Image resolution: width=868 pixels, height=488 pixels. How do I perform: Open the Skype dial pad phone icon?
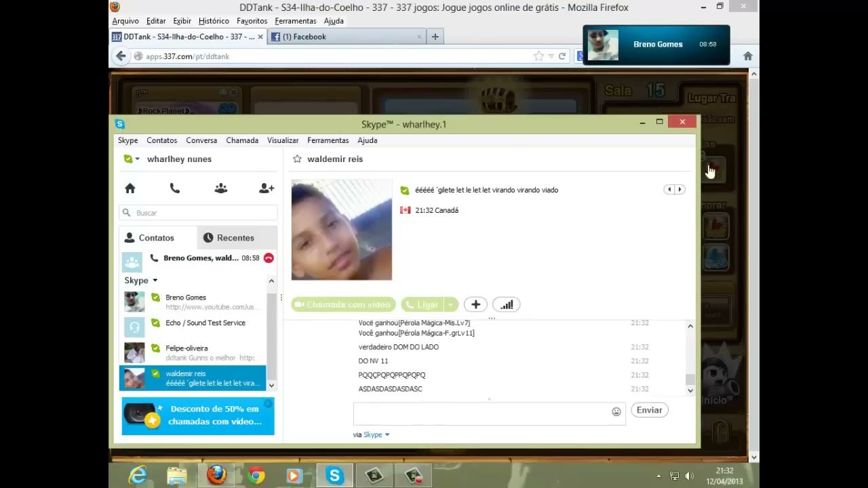175,188
